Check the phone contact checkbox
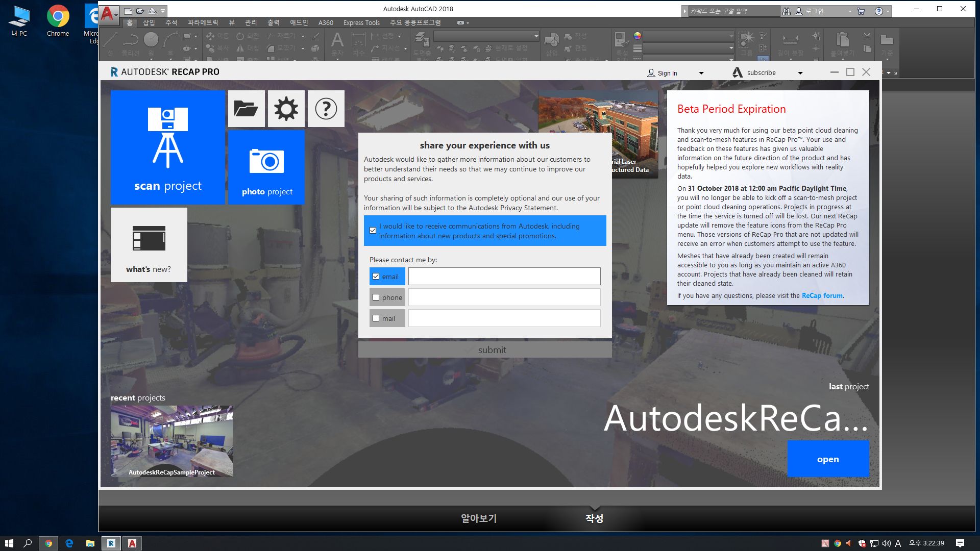 click(x=376, y=297)
